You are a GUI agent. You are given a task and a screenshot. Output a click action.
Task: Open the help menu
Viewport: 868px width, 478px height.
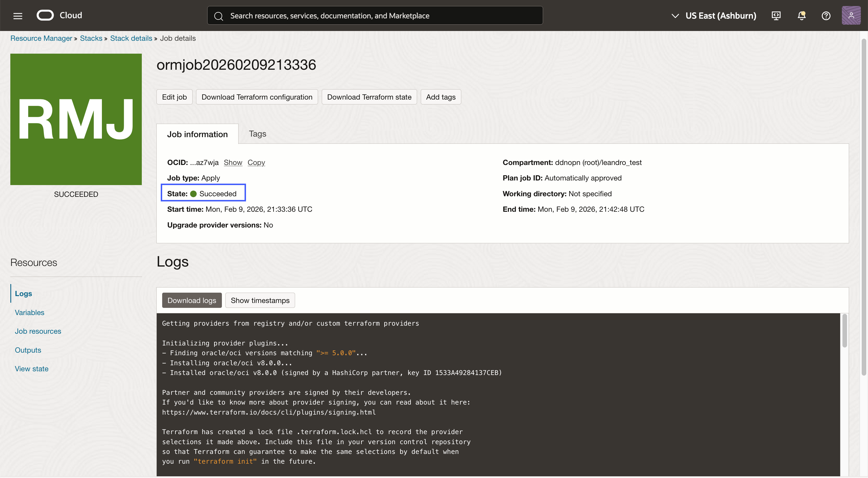(826, 15)
